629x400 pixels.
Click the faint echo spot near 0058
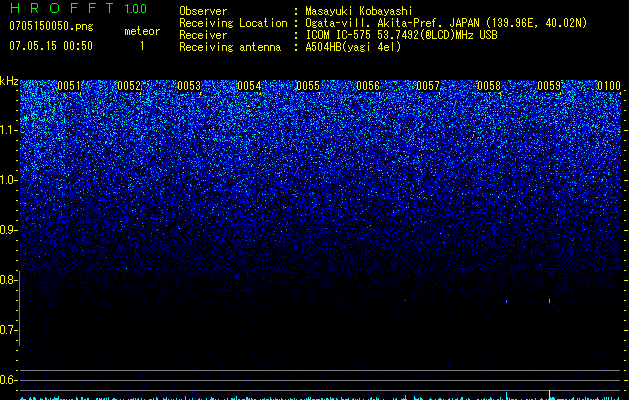[x=506, y=301]
